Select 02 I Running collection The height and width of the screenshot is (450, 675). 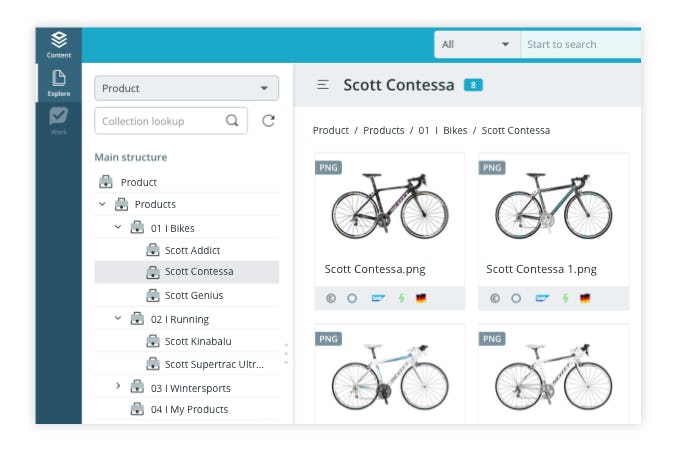tap(180, 320)
